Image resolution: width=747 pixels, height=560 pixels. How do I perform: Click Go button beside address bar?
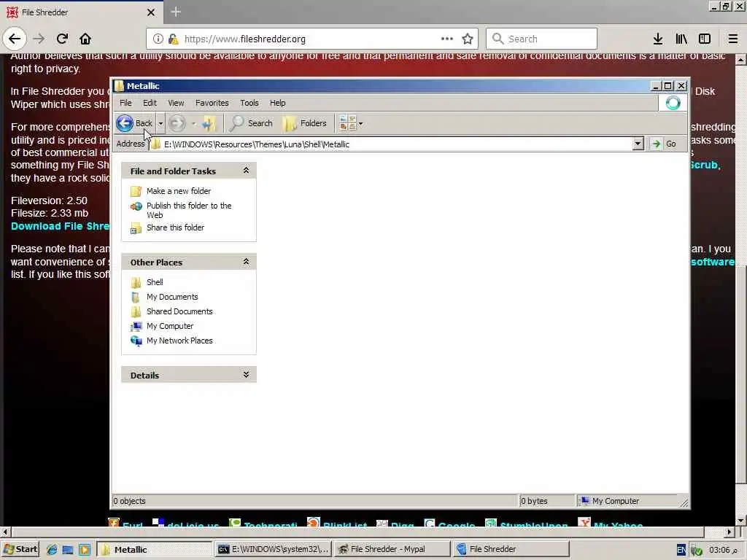coord(665,144)
